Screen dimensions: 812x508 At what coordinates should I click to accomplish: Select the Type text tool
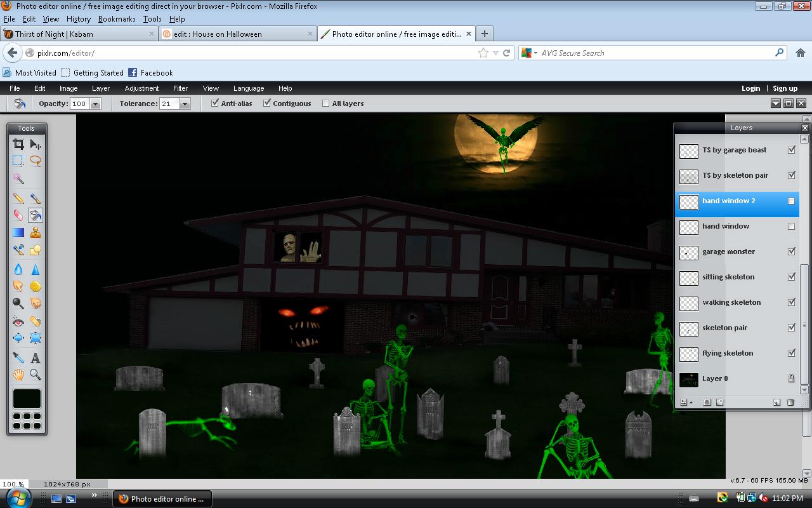[x=36, y=358]
